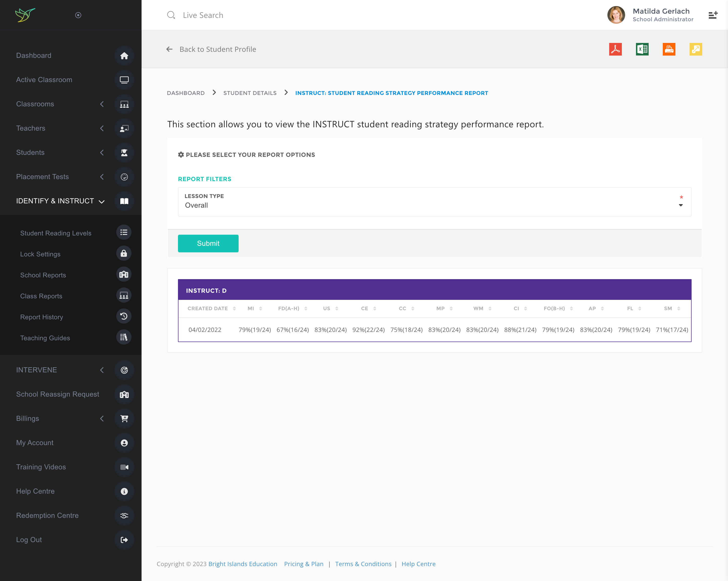Click Report History clock icon

[124, 317]
